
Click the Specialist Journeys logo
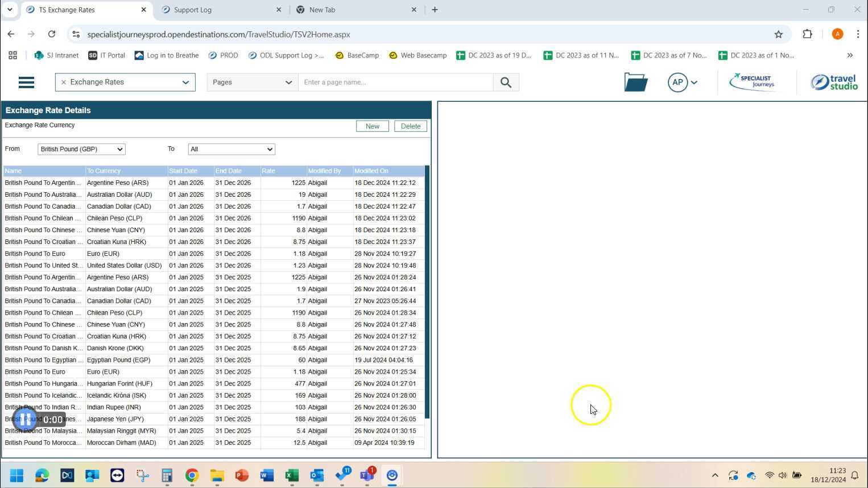(x=753, y=82)
